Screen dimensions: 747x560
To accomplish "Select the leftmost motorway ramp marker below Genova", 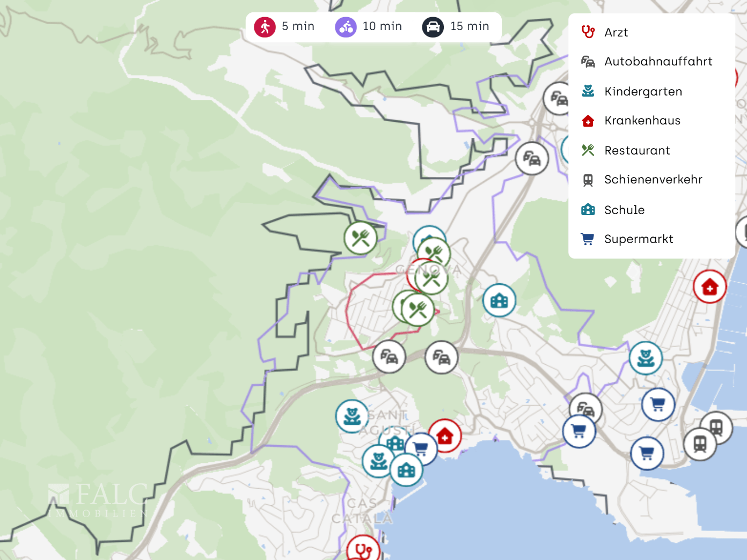I will [x=389, y=357].
